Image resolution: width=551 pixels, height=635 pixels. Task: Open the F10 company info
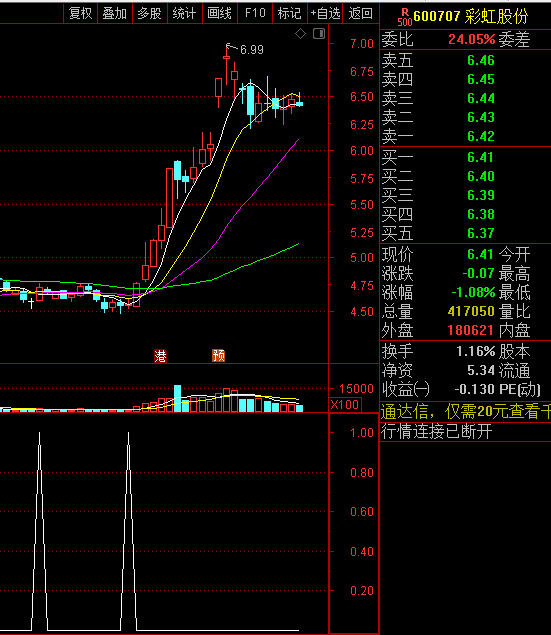pyautogui.click(x=255, y=13)
